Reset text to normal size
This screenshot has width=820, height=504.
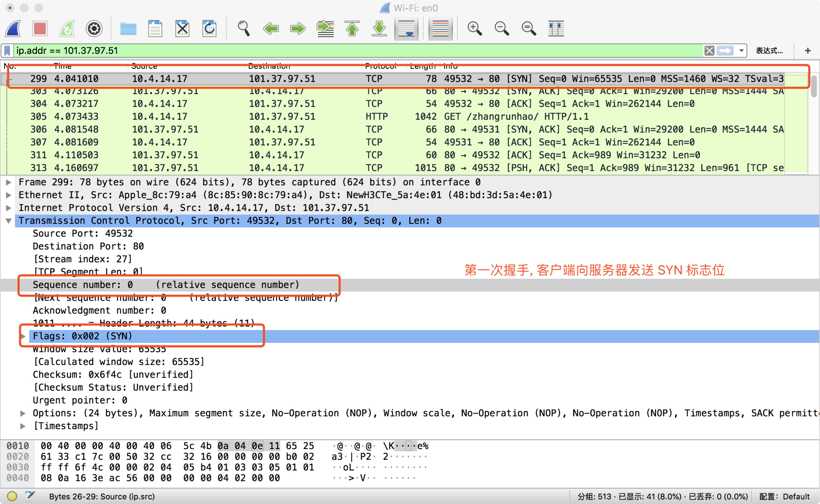(x=529, y=29)
